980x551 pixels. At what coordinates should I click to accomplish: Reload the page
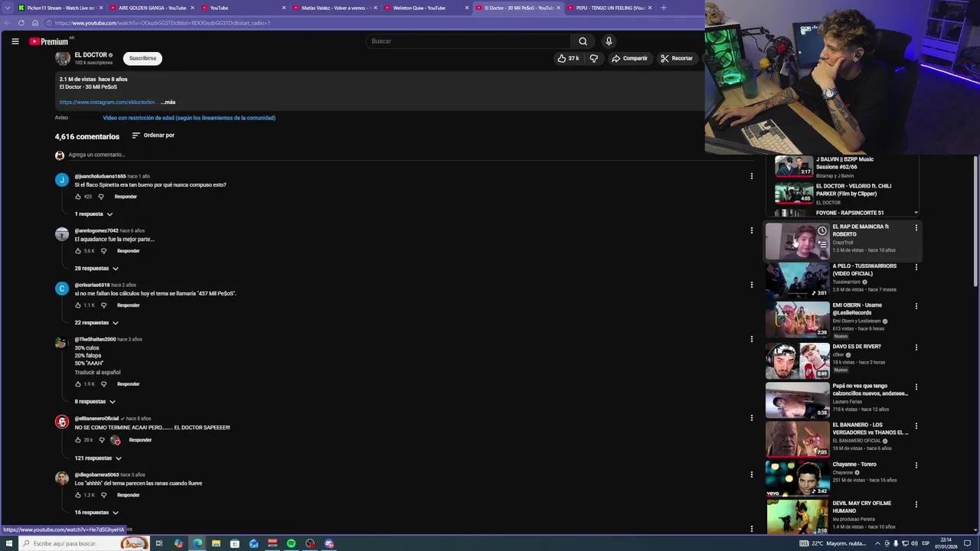[21, 23]
